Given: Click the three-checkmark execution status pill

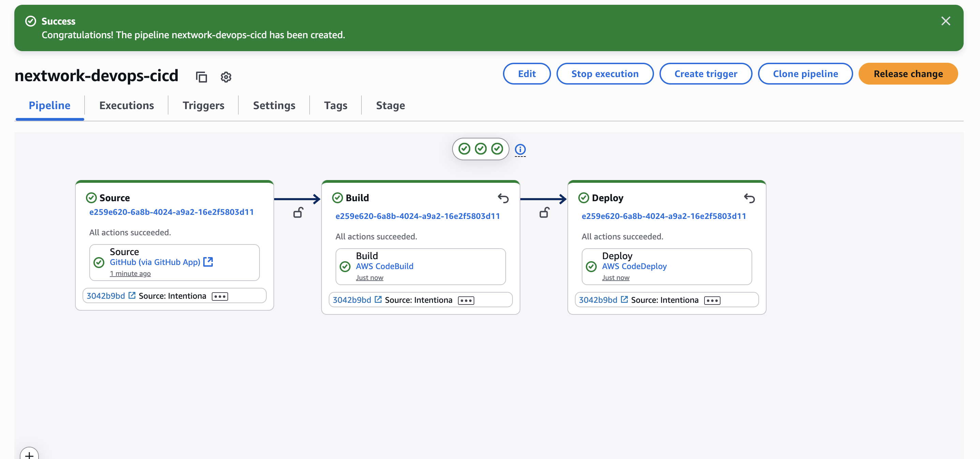Looking at the screenshot, I should [480, 149].
